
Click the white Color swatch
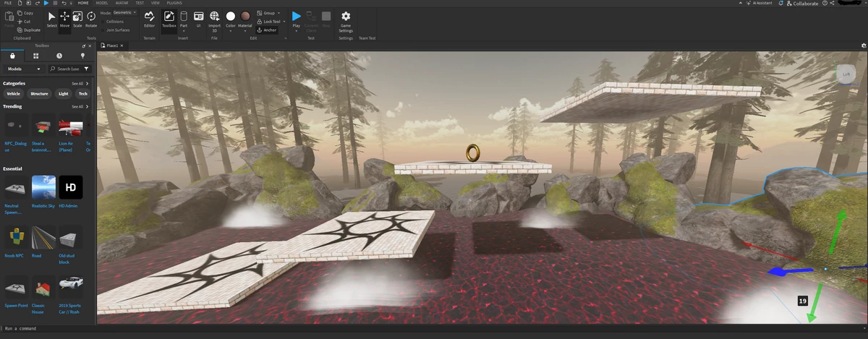coord(231,16)
